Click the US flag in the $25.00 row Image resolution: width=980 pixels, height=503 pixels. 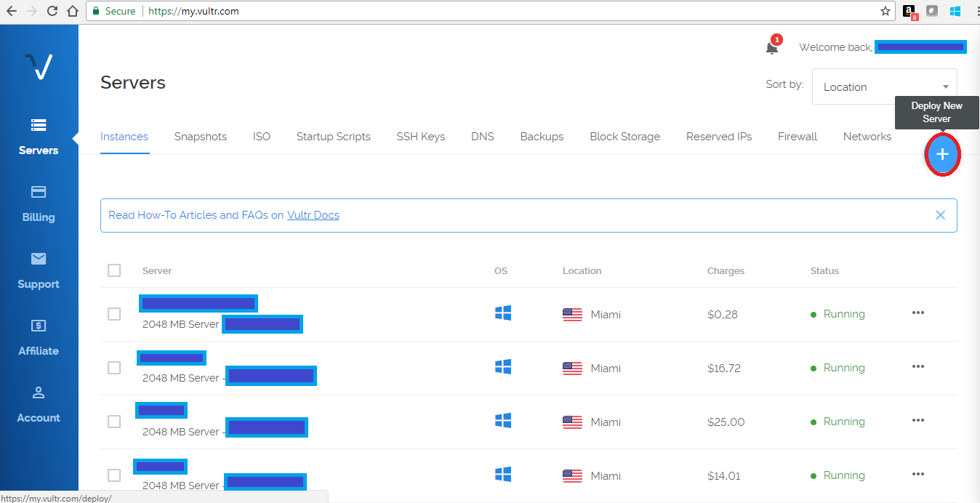click(573, 422)
